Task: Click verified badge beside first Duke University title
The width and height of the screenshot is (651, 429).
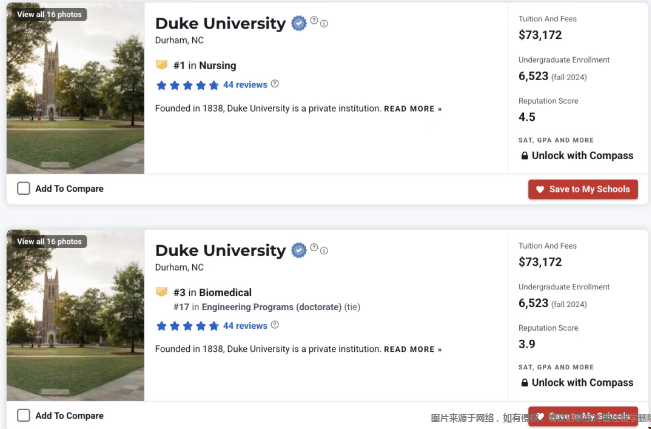Action: point(299,23)
